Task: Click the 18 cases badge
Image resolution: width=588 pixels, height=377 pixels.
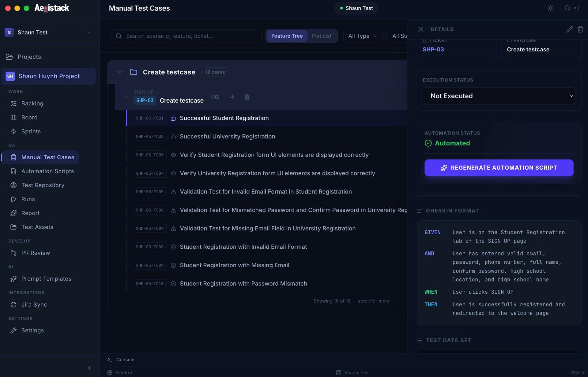Action: (215, 72)
